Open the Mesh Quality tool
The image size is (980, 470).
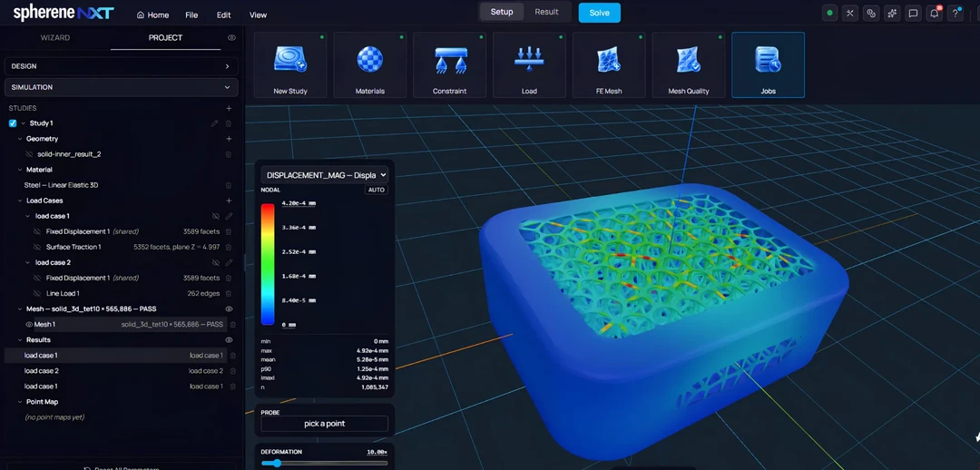coord(689,65)
